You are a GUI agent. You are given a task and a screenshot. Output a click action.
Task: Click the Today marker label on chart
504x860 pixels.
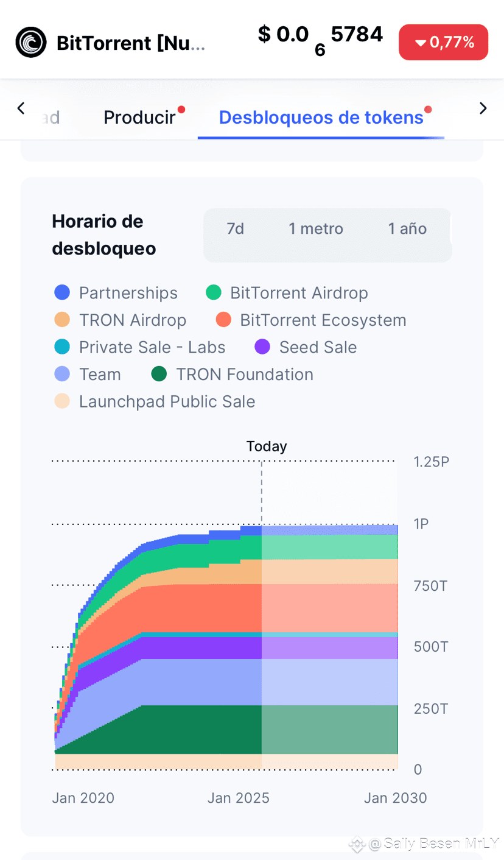(267, 446)
